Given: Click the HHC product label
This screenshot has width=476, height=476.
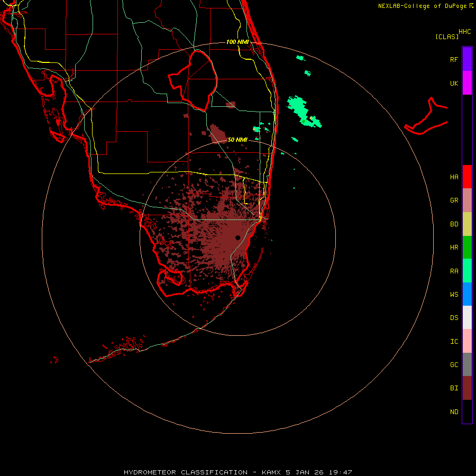Looking at the screenshot, I should click(x=464, y=32).
